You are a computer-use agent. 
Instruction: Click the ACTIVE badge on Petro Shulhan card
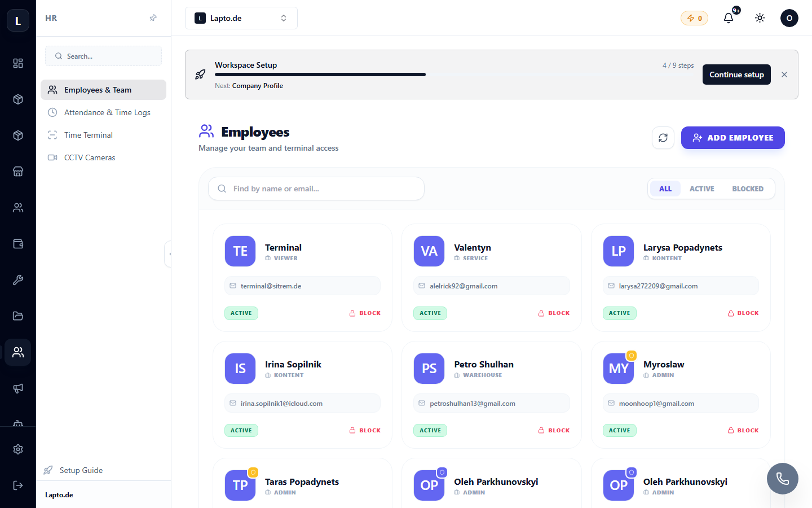click(430, 431)
